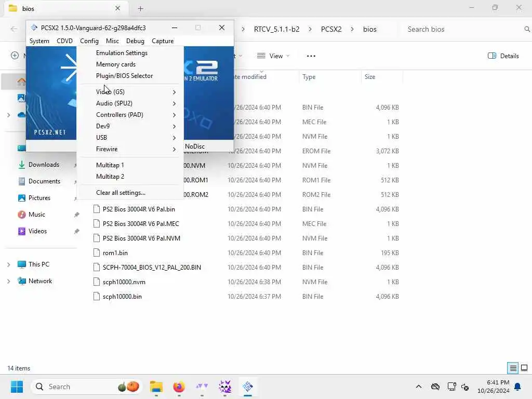
Task: Expand Video (GS) submenu
Action: (130, 92)
